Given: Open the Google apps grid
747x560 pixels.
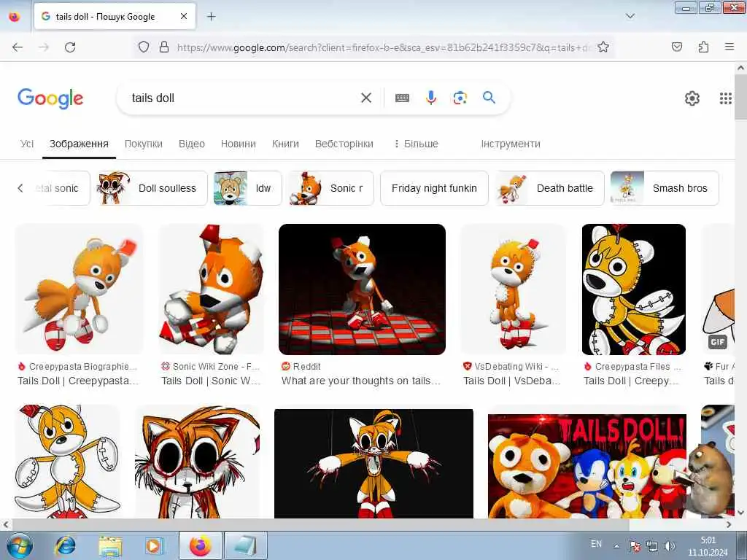Looking at the screenshot, I should point(725,98).
